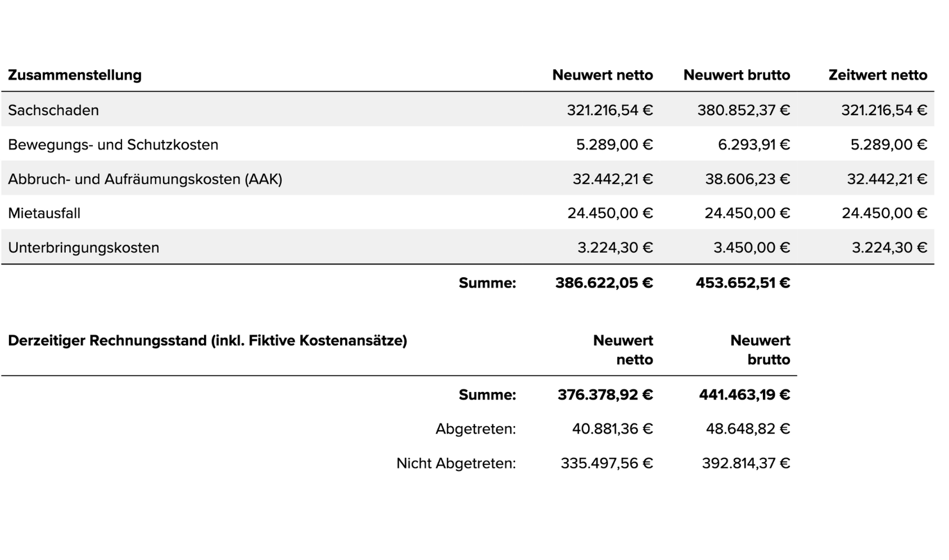Image resolution: width=949 pixels, height=560 pixels.
Task: Click the bold gross total 453.652,51 €
Action: click(x=743, y=283)
